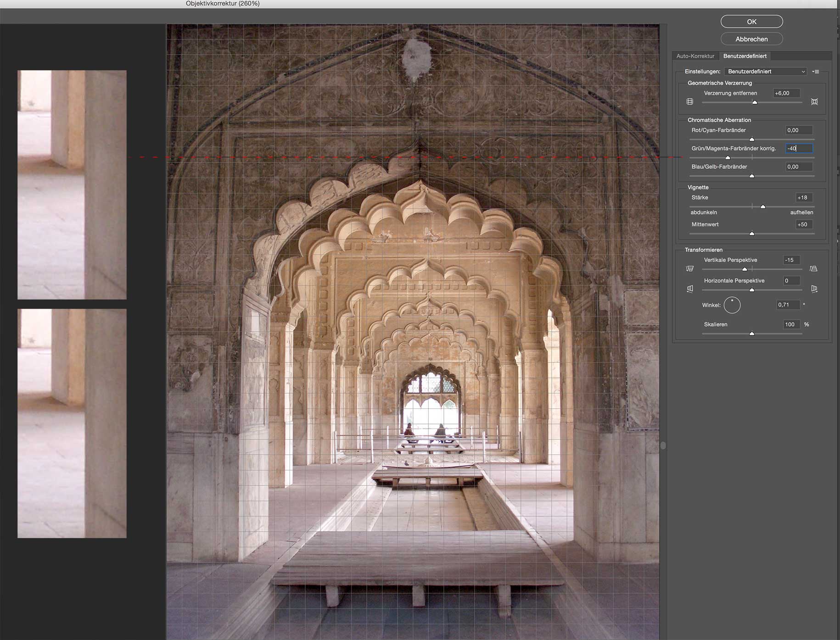Click the Winkel angle field 0,71
840x640 pixels.
pyautogui.click(x=788, y=305)
